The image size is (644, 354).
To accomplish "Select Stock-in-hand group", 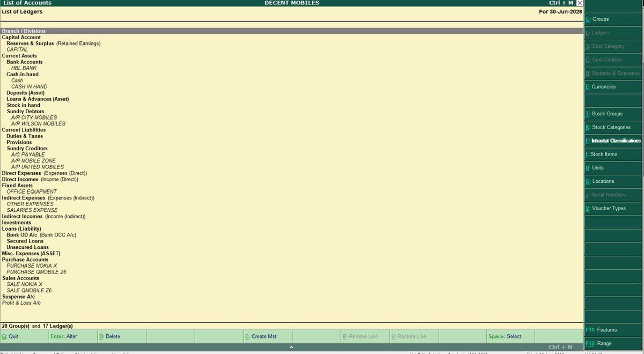I will click(x=24, y=105).
